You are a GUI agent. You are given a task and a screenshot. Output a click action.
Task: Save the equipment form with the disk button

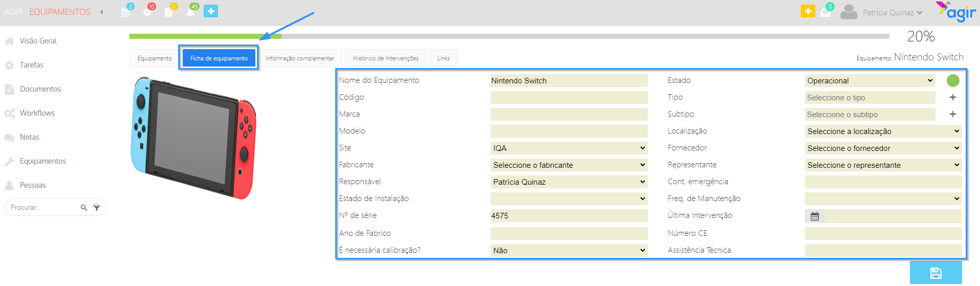point(936,273)
